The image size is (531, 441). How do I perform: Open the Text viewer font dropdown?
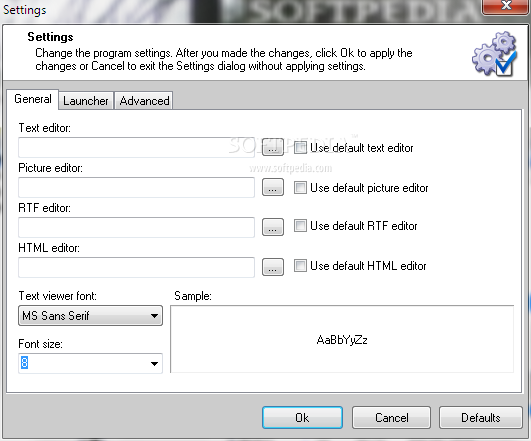point(90,316)
